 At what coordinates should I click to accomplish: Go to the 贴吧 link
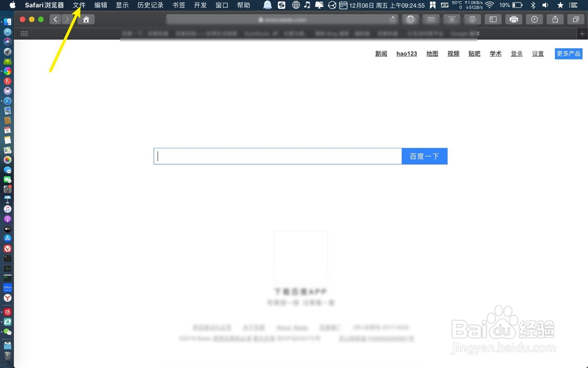click(475, 54)
